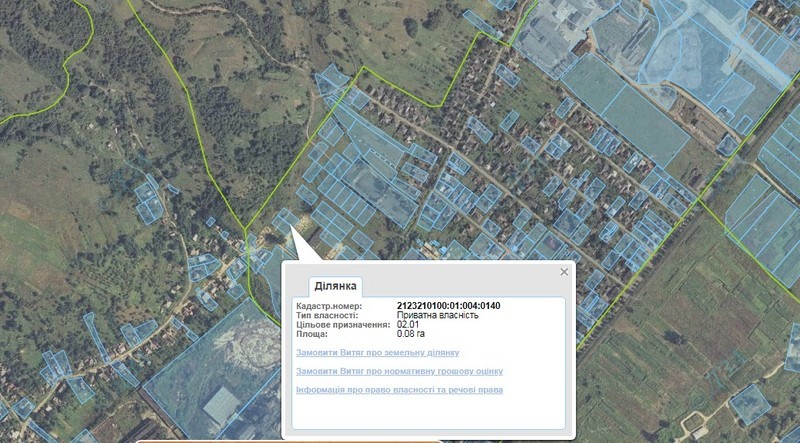The height and width of the screenshot is (443, 800).
Task: Click cadastral number 2123210100:01:004:0140
Action: tap(448, 305)
